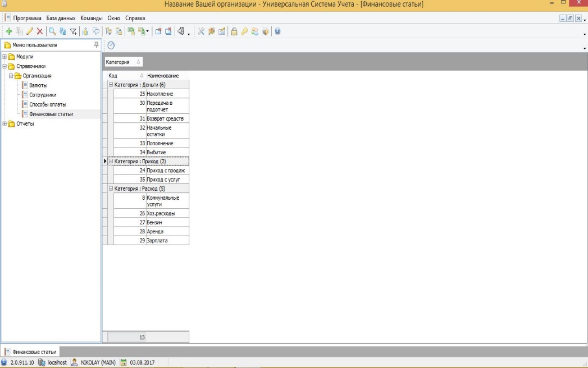
Task: Select the Коммунальные услуги row
Action: click(151, 201)
